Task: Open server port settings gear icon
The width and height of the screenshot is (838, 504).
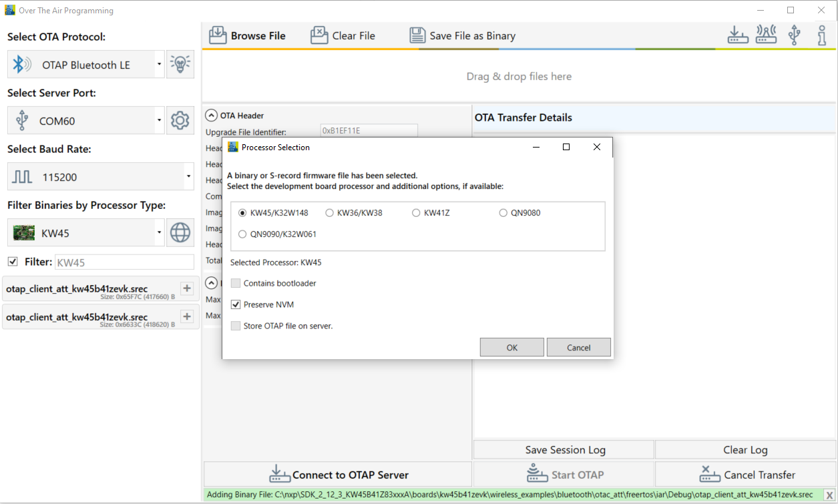Action: (180, 121)
